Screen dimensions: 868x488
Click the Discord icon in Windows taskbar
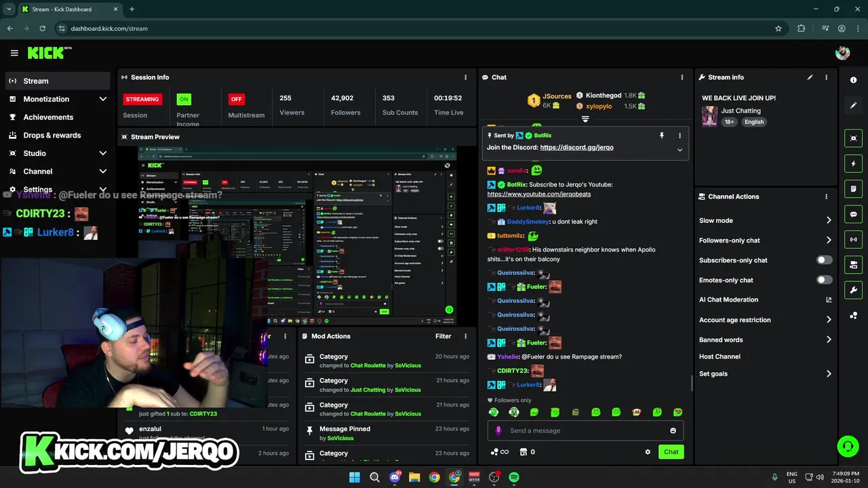pyautogui.click(x=395, y=477)
